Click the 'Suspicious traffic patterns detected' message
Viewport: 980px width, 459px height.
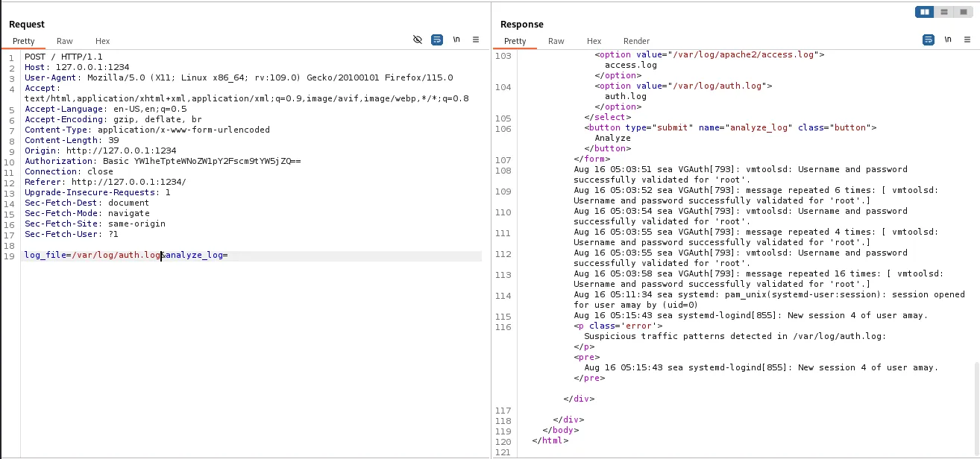[x=735, y=336]
